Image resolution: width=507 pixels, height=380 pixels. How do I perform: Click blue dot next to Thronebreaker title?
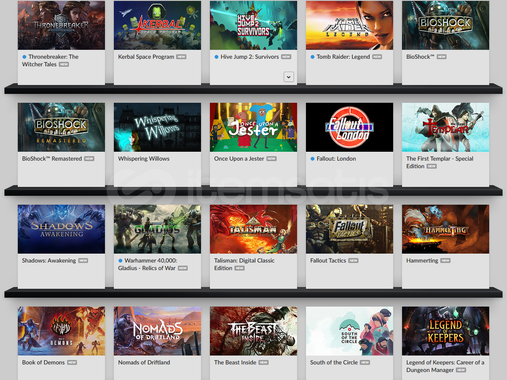pyautogui.click(x=24, y=57)
